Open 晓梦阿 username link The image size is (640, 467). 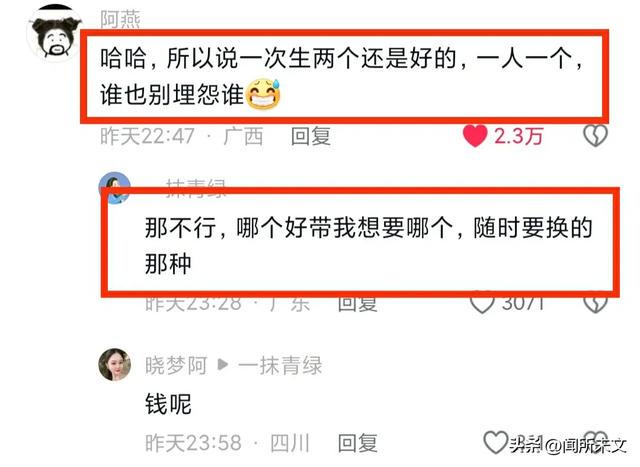[x=176, y=366]
